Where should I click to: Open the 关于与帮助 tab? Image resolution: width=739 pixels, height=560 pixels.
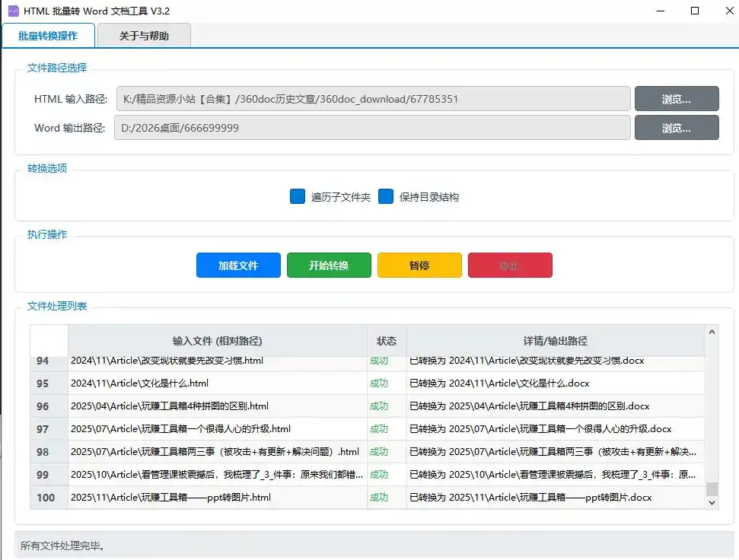tap(144, 36)
